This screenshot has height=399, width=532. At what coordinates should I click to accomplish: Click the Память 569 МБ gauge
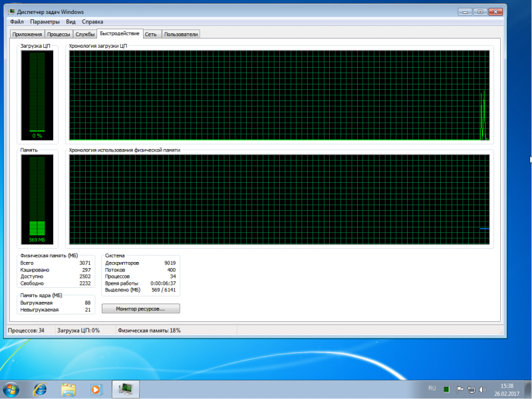click(37, 199)
